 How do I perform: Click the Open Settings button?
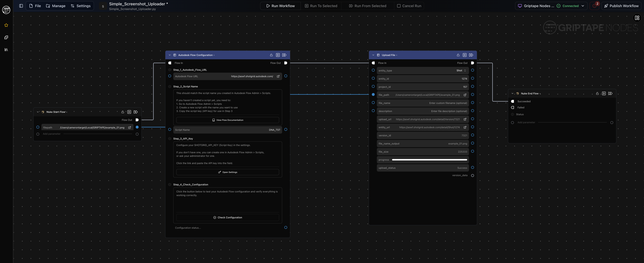(x=227, y=172)
